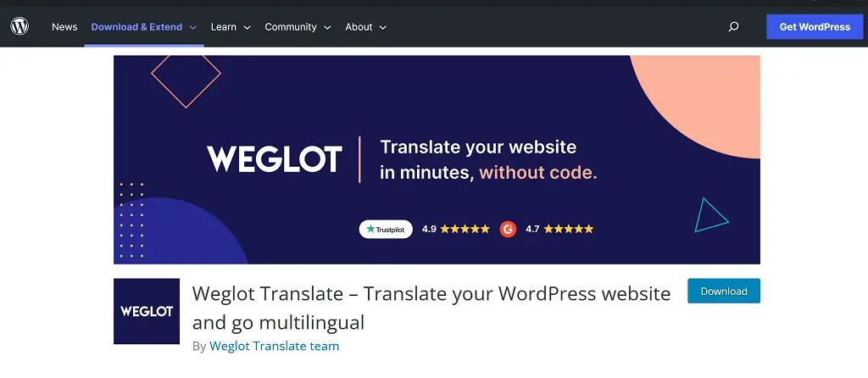The width and height of the screenshot is (868, 378).
Task: Click the "without code." banner text
Action: 538,173
